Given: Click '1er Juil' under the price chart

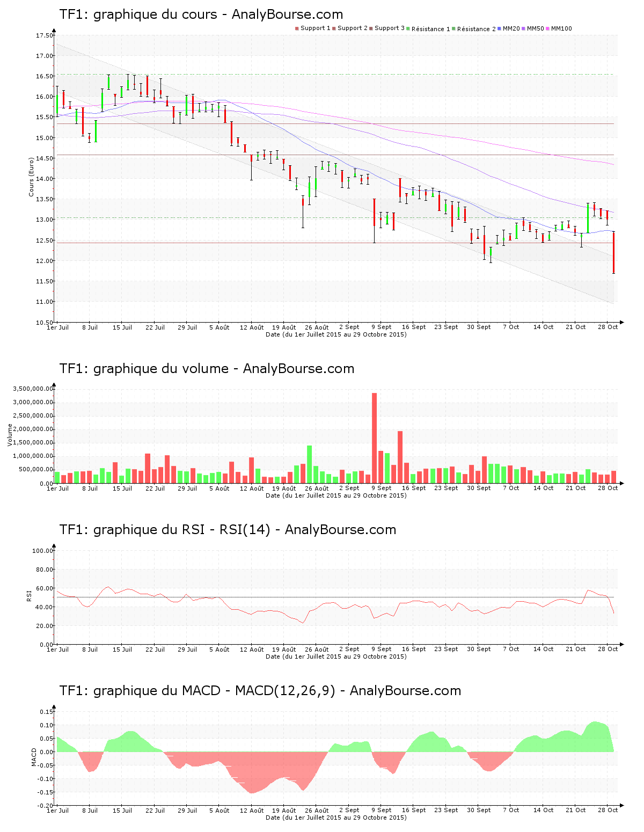Looking at the screenshot, I should tap(58, 327).
